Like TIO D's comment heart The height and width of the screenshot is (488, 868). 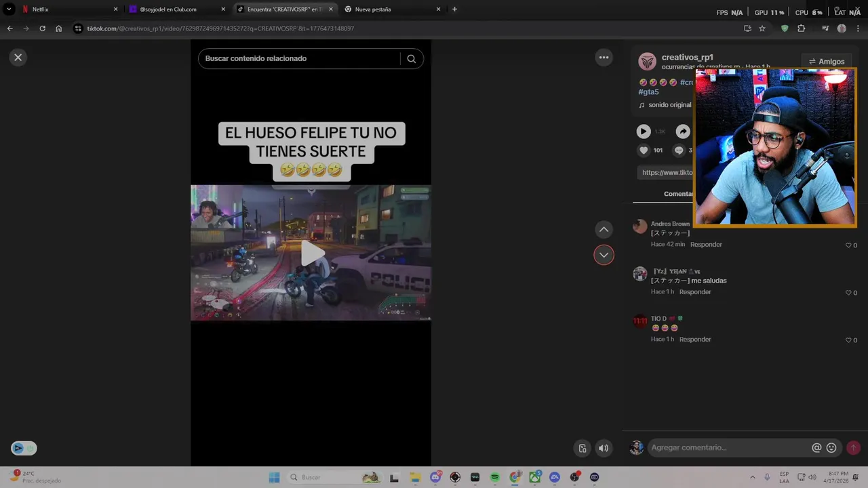pyautogui.click(x=848, y=340)
